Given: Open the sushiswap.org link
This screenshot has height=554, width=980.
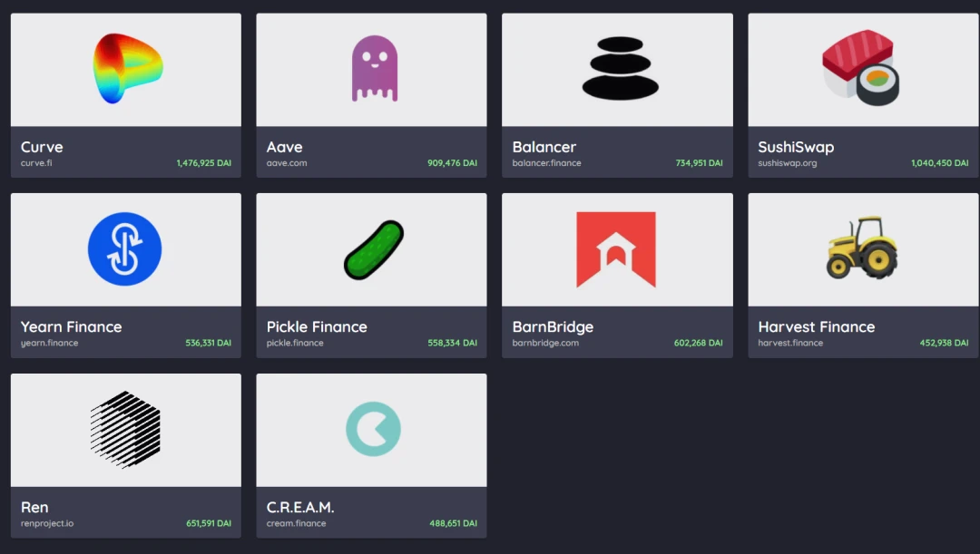Looking at the screenshot, I should pyautogui.click(x=787, y=163).
